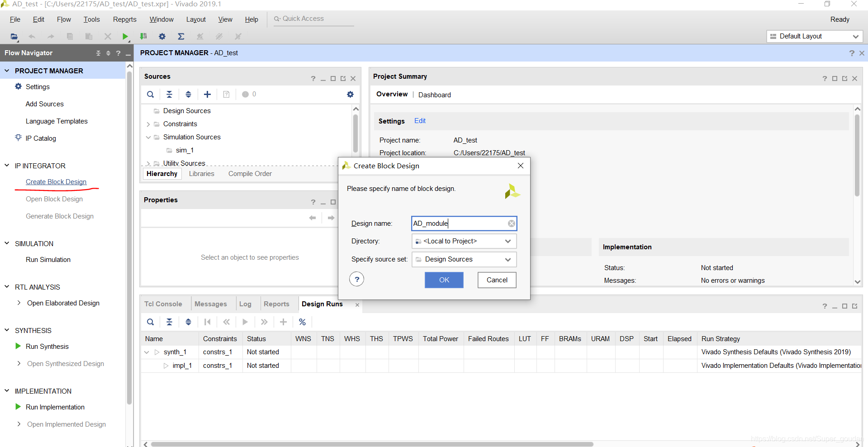Collapse all in Design Runs panel
The height and width of the screenshot is (447, 868).
tap(169, 322)
